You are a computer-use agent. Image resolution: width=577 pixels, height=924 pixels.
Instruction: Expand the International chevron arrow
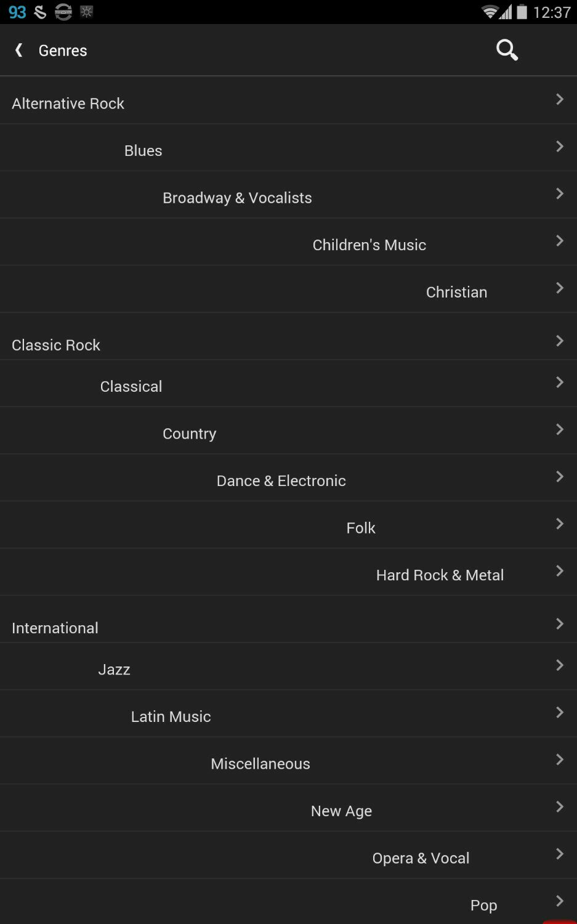559,624
